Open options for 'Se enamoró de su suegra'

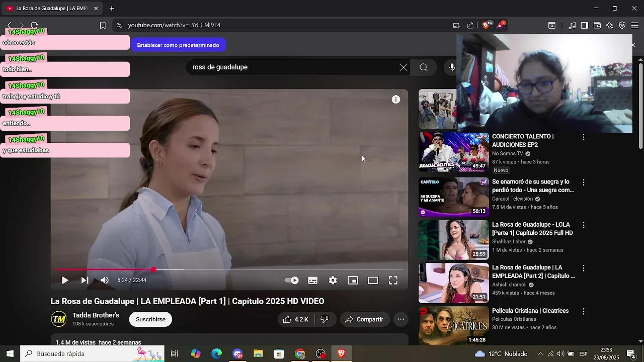(x=584, y=183)
